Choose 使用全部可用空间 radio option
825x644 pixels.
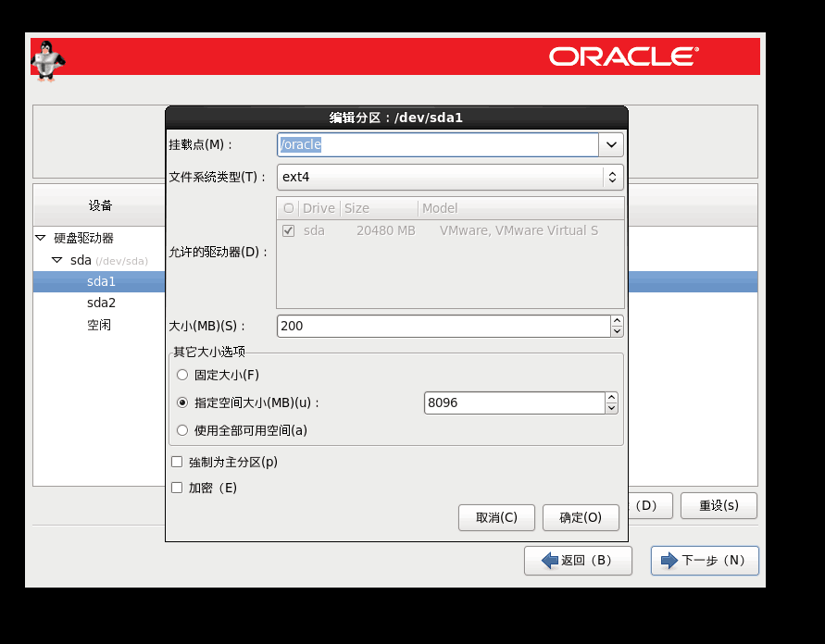click(181, 430)
